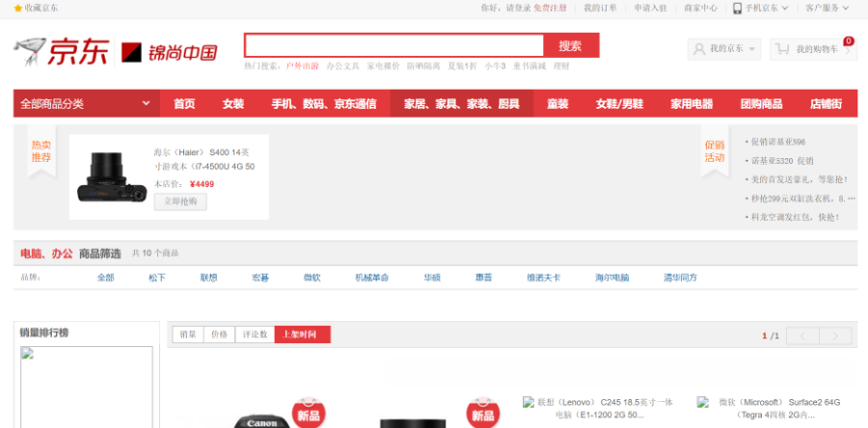Click the 热卖推荐 ribbon label

click(x=41, y=151)
